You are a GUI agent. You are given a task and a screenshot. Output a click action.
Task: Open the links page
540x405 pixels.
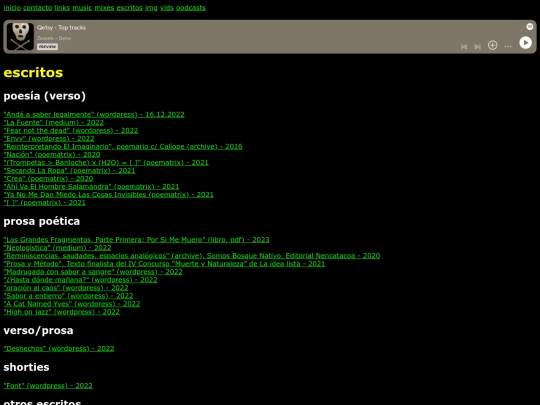click(x=62, y=8)
